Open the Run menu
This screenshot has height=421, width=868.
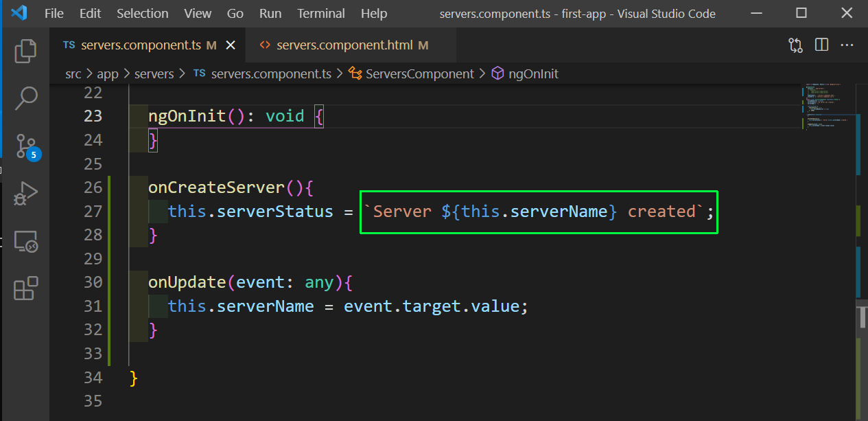tap(270, 13)
